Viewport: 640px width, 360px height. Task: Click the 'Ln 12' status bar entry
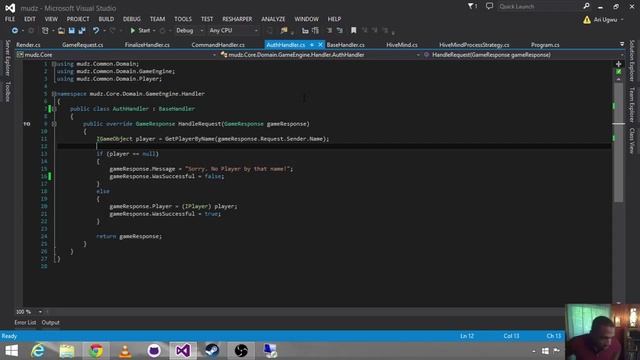(x=467, y=336)
